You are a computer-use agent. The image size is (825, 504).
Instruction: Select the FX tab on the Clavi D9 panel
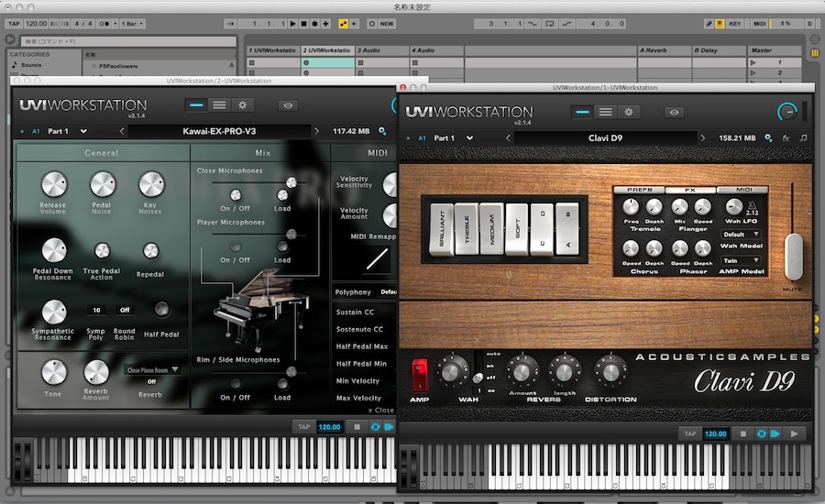tap(690, 190)
